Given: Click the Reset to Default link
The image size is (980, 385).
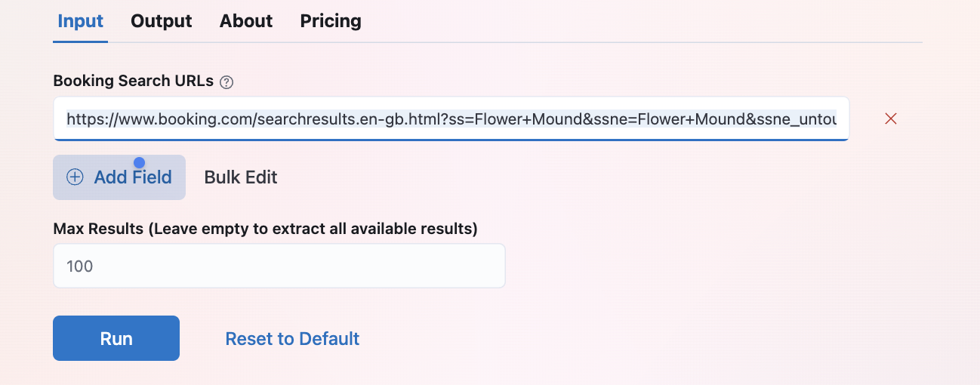Looking at the screenshot, I should click(x=292, y=339).
